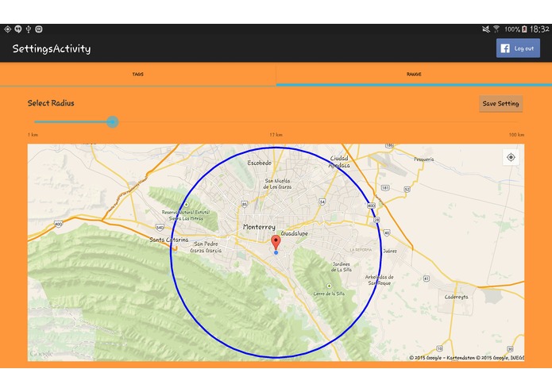Click the 100 km slider label
The image size is (552, 392).
point(516,135)
